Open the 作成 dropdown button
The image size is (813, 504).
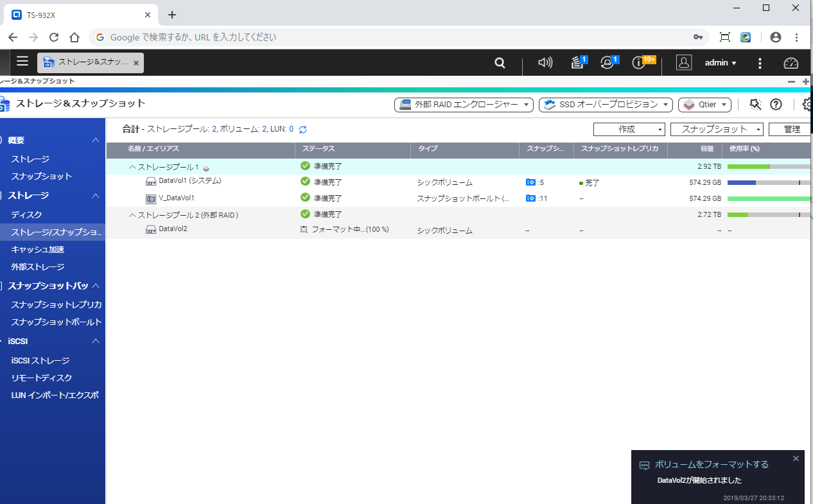coord(629,130)
